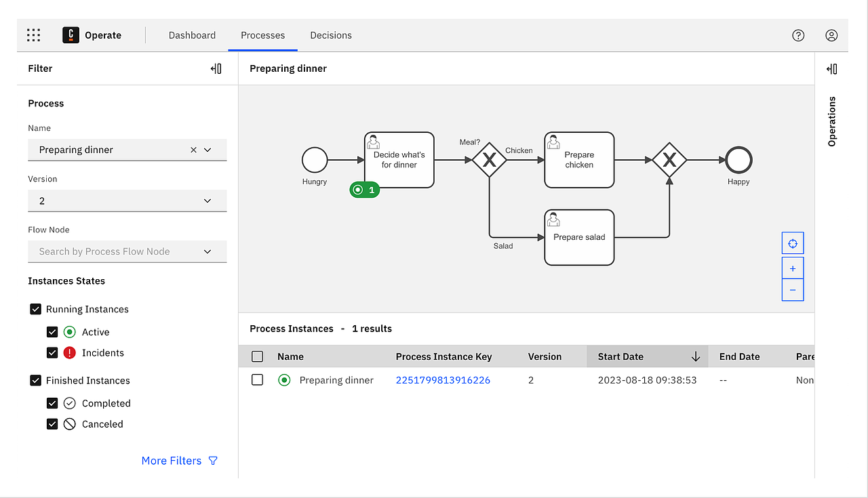The width and height of the screenshot is (868, 498).
Task: Uncheck the Active instances checkbox
Action: pos(52,332)
